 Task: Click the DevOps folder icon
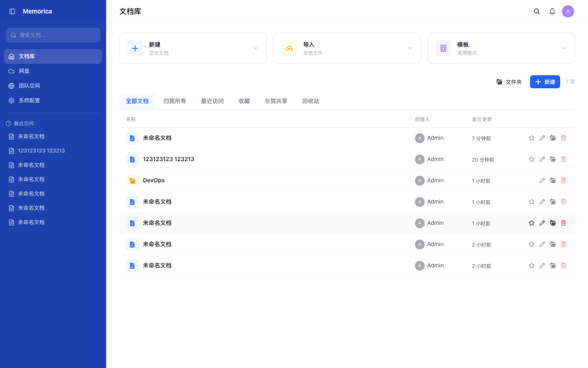132,181
